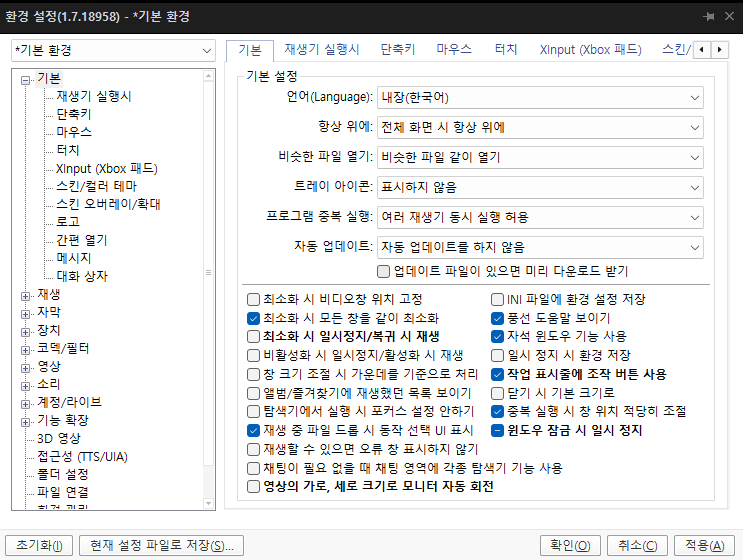Open the 언어(Language) dropdown
This screenshot has height=560, width=743.
(x=540, y=98)
